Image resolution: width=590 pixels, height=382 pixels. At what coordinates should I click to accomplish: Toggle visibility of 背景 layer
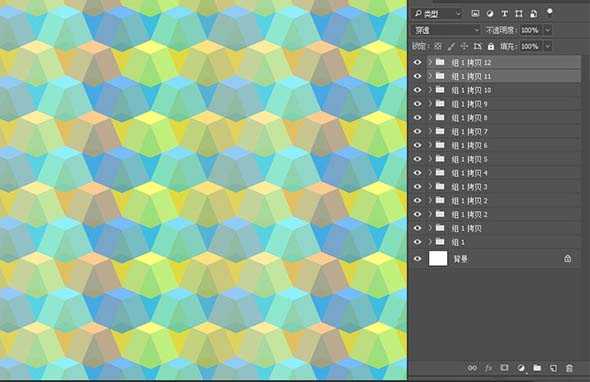point(418,259)
